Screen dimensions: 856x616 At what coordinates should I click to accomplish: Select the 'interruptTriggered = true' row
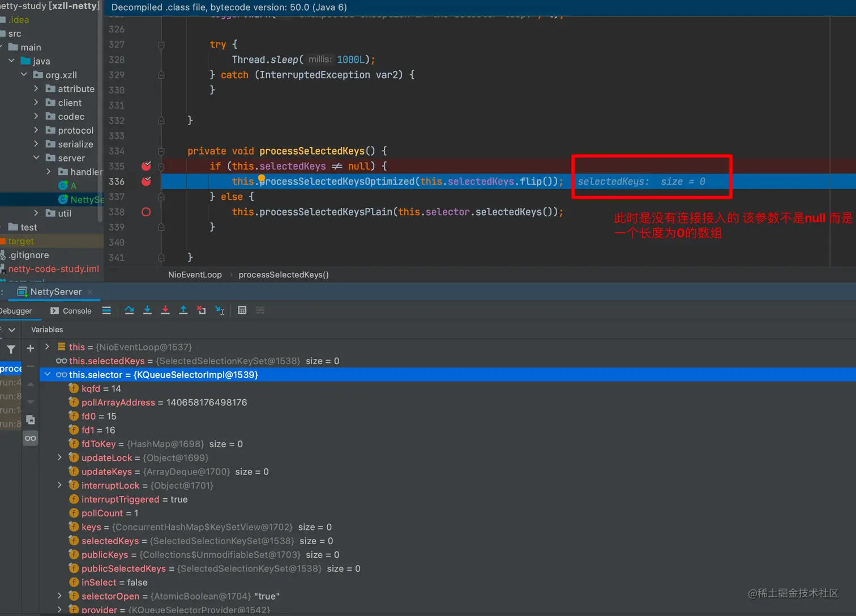click(x=447, y=499)
